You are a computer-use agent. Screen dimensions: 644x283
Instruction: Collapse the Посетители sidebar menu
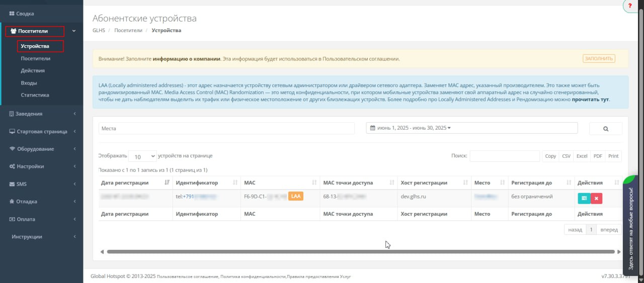pyautogui.click(x=74, y=31)
